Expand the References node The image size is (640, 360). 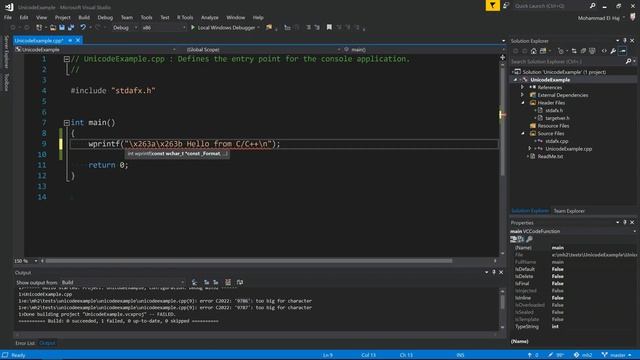(x=522, y=87)
